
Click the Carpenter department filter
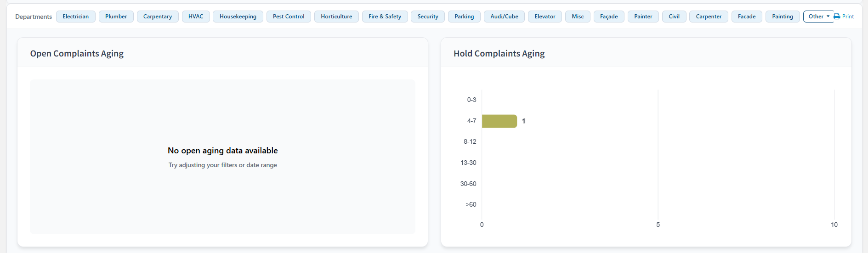pyautogui.click(x=709, y=17)
